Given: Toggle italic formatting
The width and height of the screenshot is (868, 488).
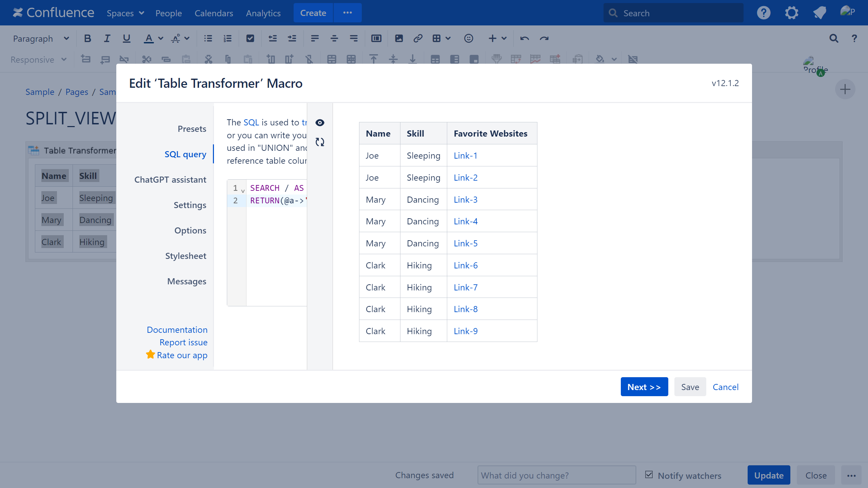Looking at the screenshot, I should 107,38.
